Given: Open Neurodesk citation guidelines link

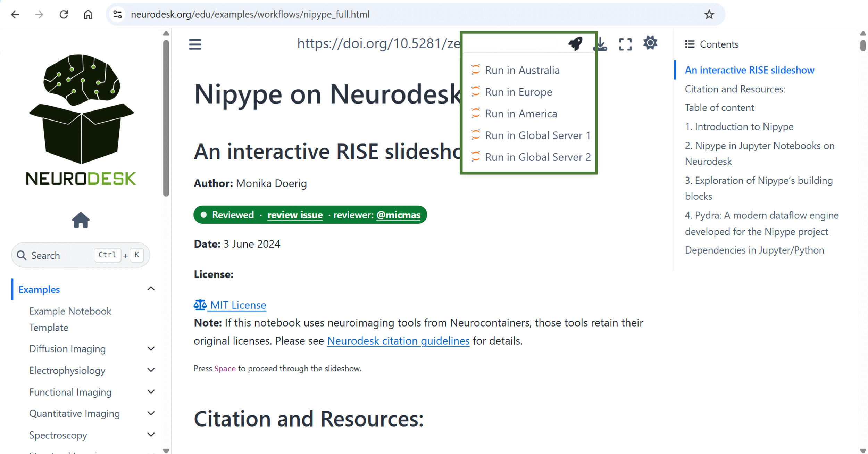Looking at the screenshot, I should [x=398, y=341].
